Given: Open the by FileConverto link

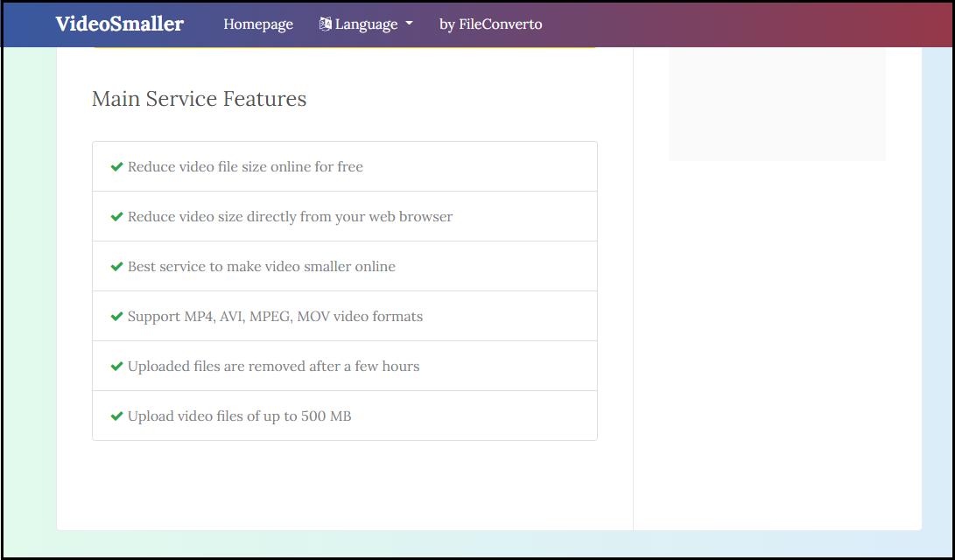Looking at the screenshot, I should click(x=490, y=24).
